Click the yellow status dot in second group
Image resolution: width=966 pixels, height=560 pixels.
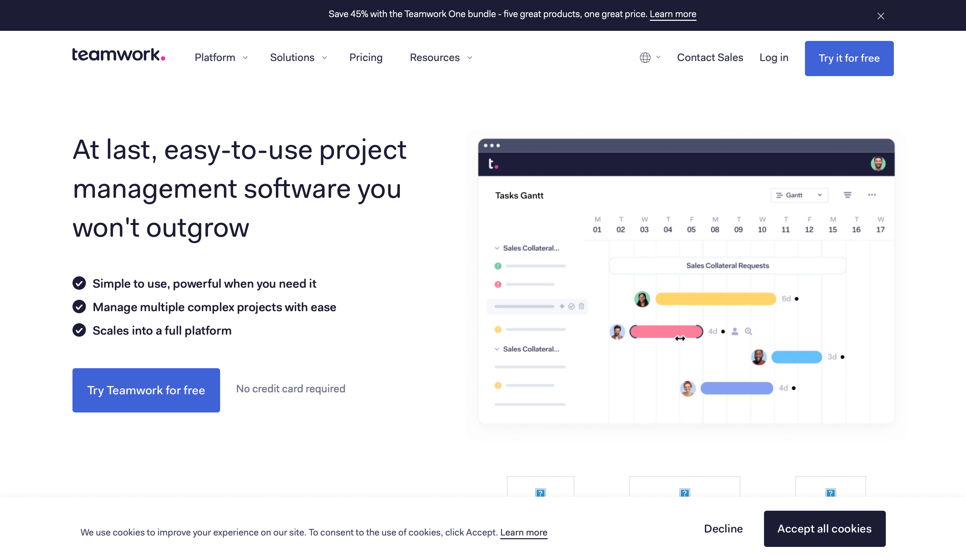[498, 385]
